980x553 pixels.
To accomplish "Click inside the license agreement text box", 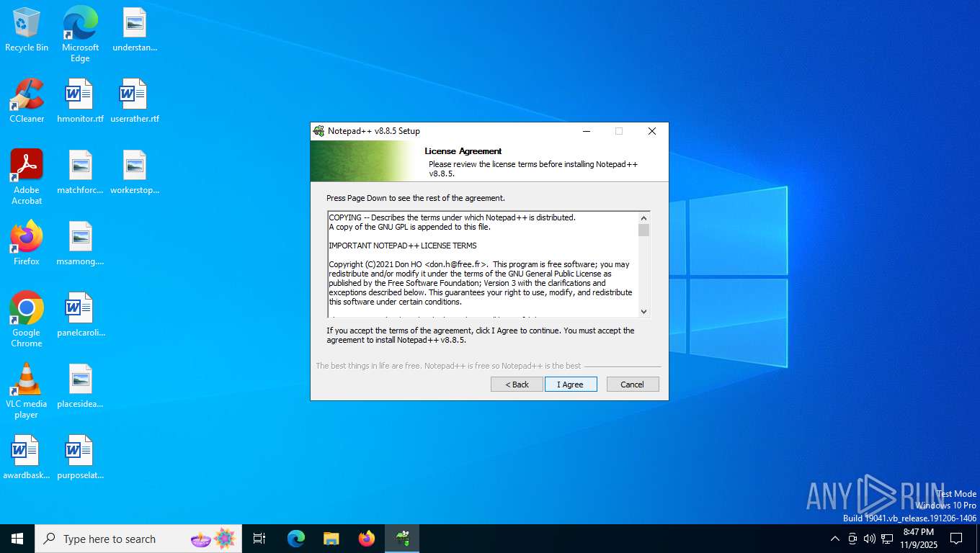I will tap(483, 265).
